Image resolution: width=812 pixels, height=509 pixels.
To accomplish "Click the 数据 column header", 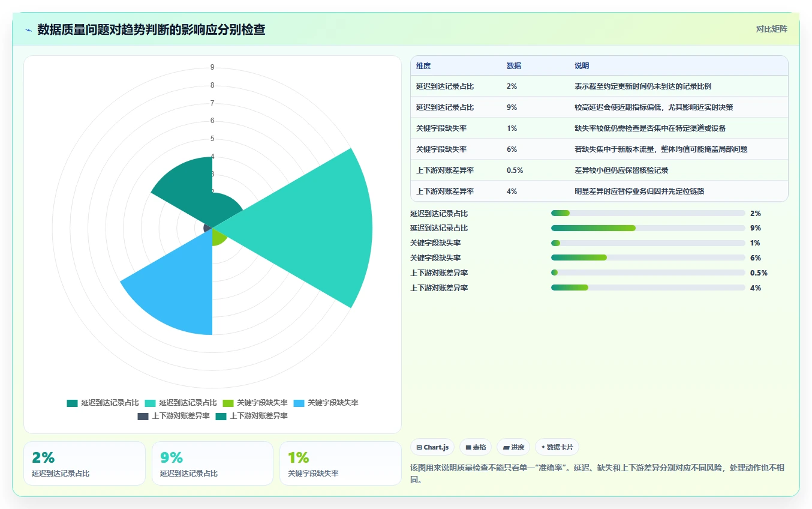I will pos(514,66).
